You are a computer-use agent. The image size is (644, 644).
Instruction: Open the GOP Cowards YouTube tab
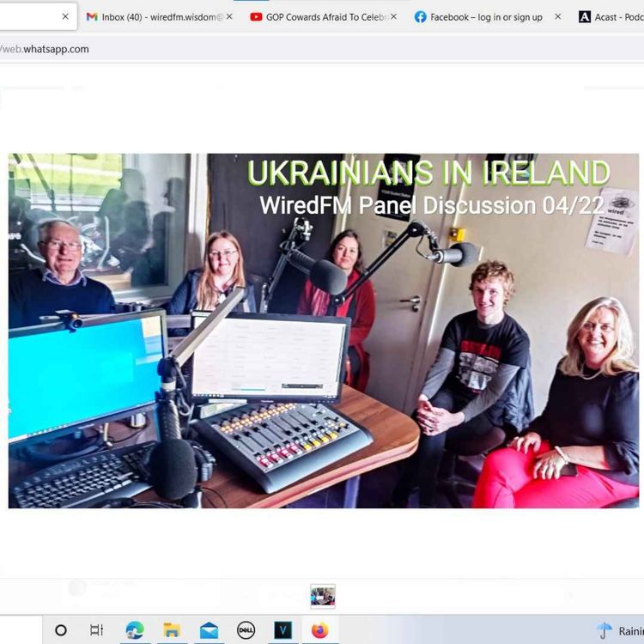(x=322, y=17)
